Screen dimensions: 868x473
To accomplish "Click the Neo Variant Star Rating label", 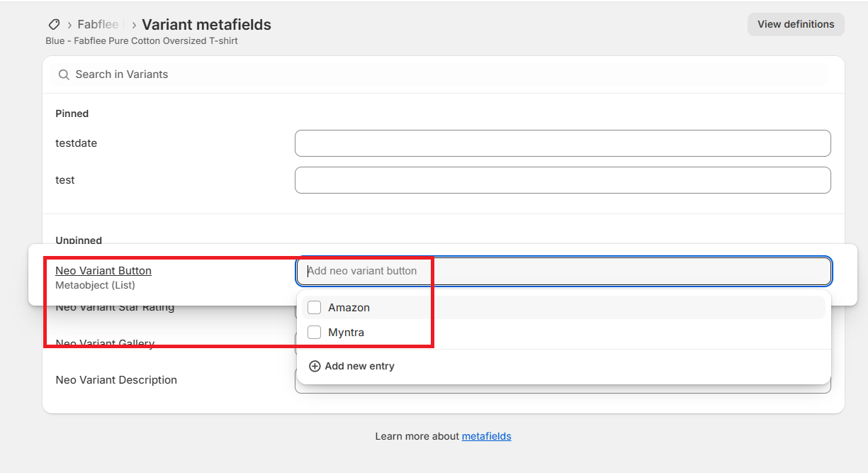I will [115, 308].
